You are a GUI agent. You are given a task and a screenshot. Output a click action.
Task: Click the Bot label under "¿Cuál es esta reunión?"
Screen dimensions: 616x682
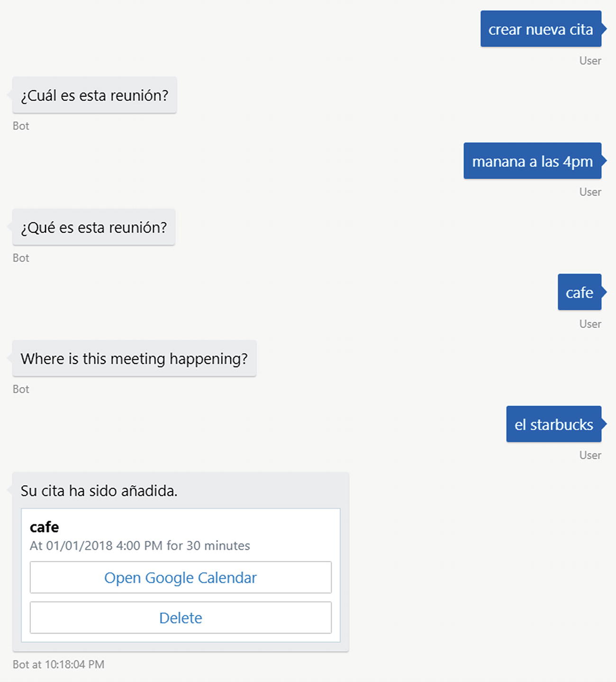(x=21, y=126)
